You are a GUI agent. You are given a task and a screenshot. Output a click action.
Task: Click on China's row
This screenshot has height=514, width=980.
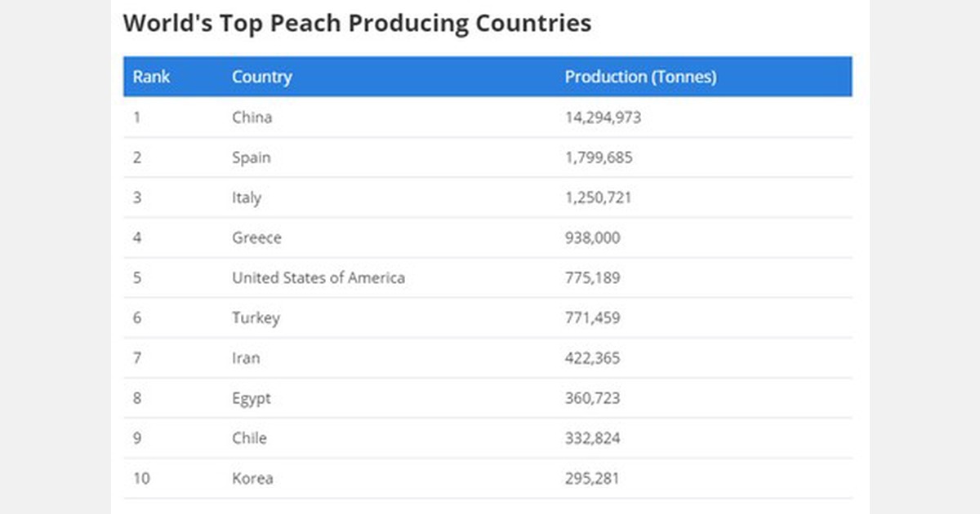(x=252, y=117)
